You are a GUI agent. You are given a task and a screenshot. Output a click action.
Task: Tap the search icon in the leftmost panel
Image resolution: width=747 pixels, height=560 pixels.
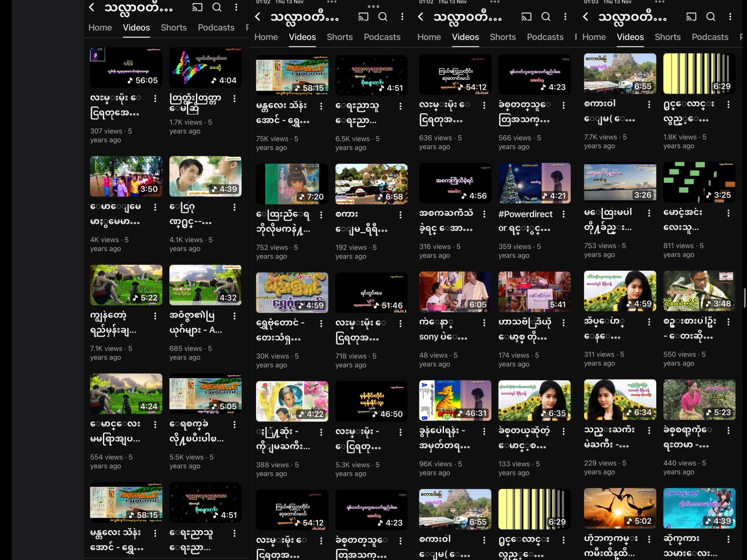(217, 7)
